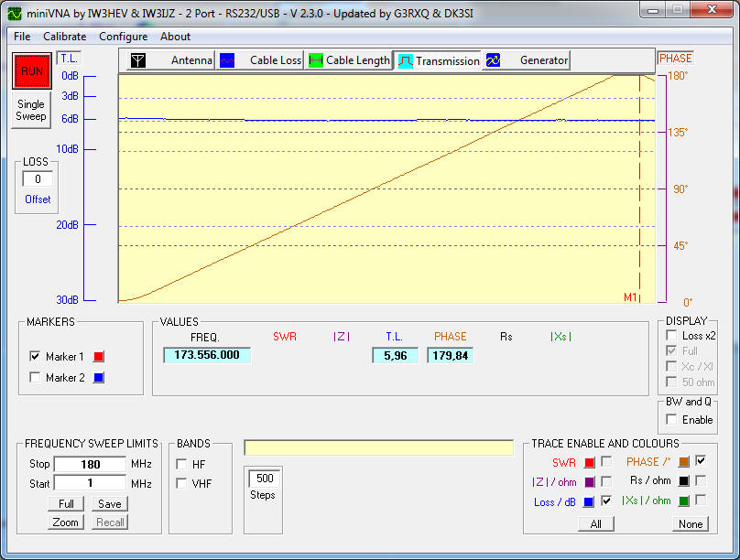The width and height of the screenshot is (740, 560).
Task: Open the Configure menu
Action: tap(123, 37)
